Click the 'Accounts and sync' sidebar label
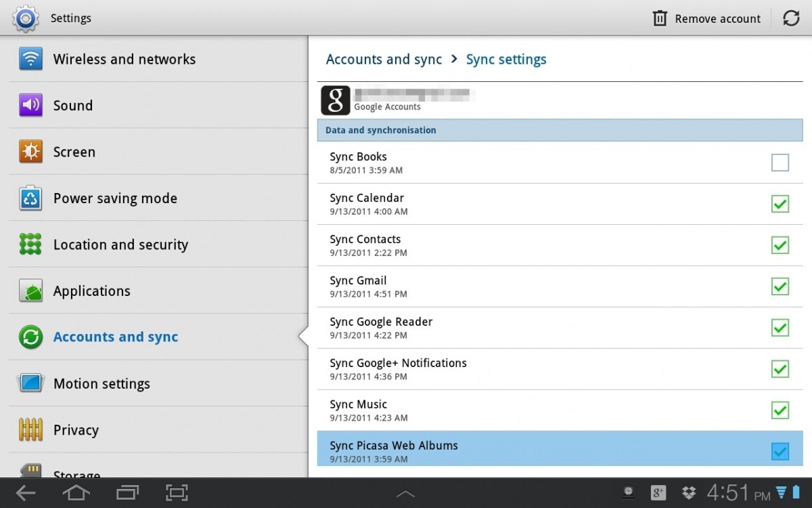812x508 pixels. pyautogui.click(x=116, y=337)
